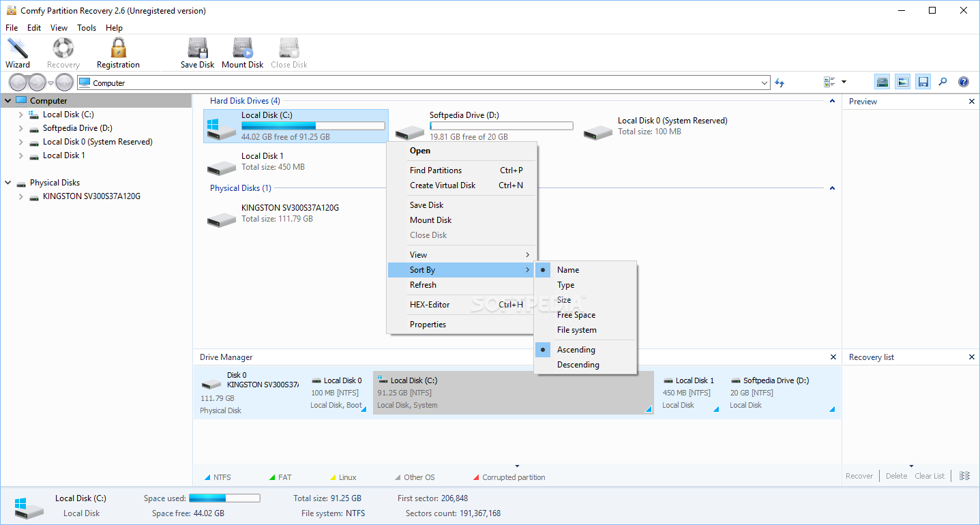Select Softpedia Drive (D:) partition in Drive Manager
980x525 pixels.
pos(782,393)
